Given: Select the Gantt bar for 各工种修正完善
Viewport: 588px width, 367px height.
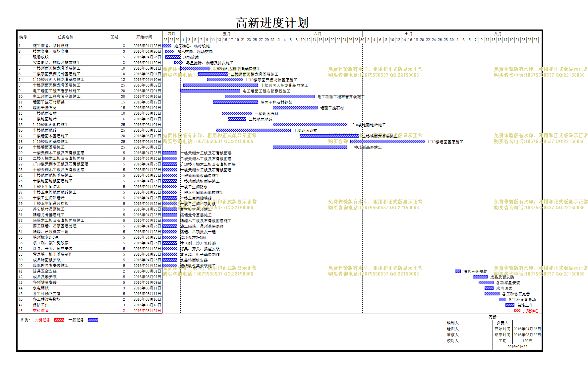Looking at the screenshot, I should pyautogui.click(x=492, y=294).
